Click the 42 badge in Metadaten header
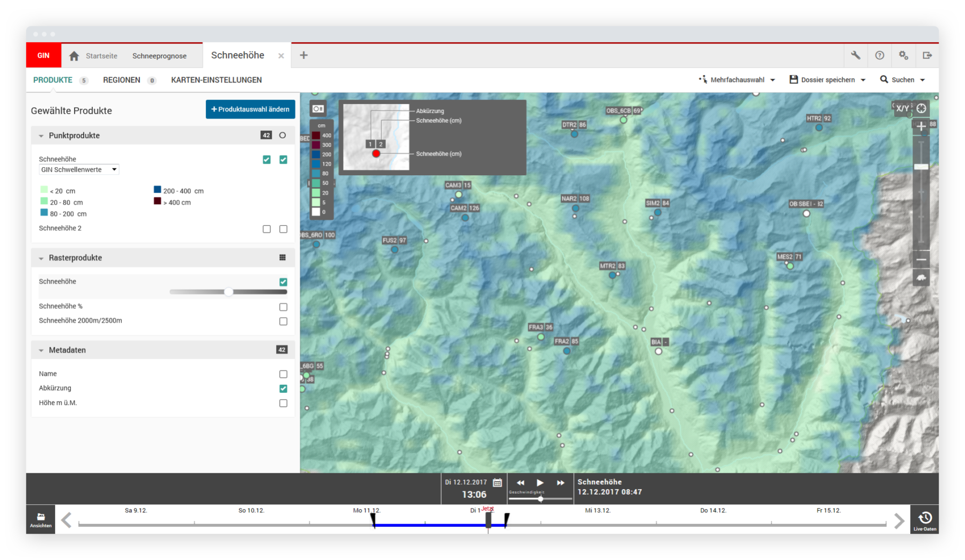Screen dimensions: 965x560 (x=281, y=350)
